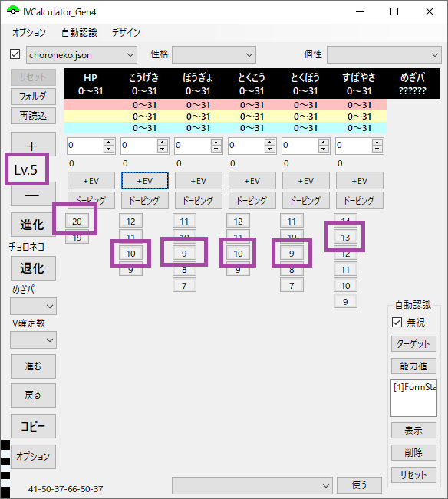This screenshot has height=499, width=448.
Task: Open the オプション menu in menu bar
Action: pos(29,32)
